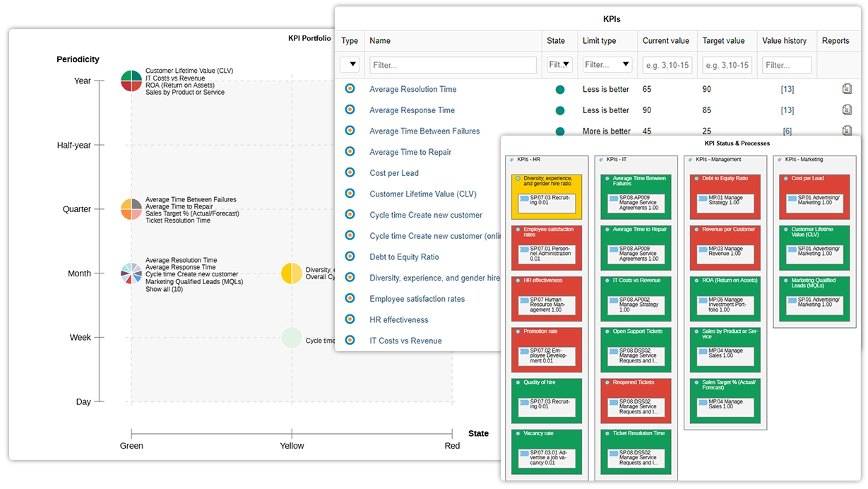Click the Half-year label on Periodicity axis
This screenshot has width=868, height=489.
pyautogui.click(x=74, y=146)
